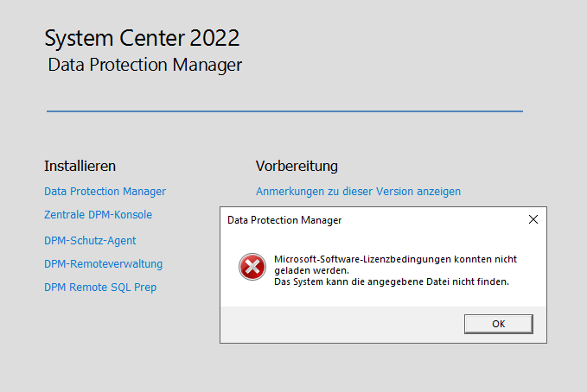
Task: Close the error dialog with X
Action: coord(533,220)
